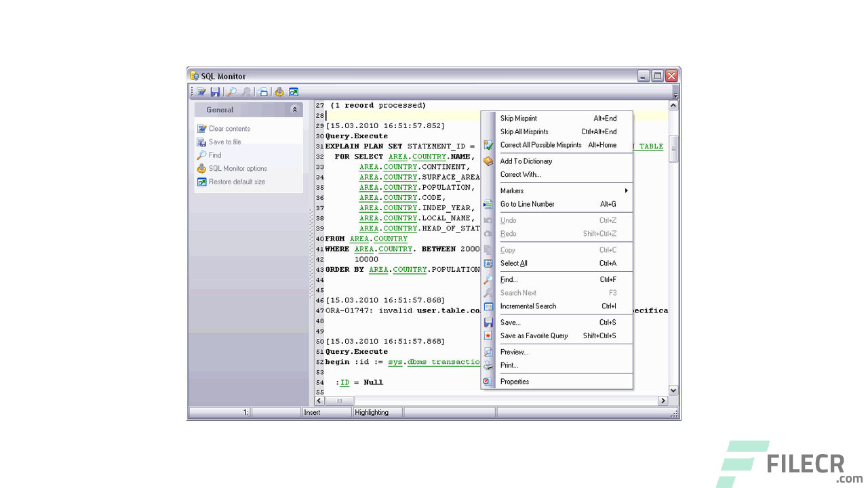This screenshot has width=868, height=488.
Task: Open the toolbar overflow arrow at right end
Action: [675, 92]
